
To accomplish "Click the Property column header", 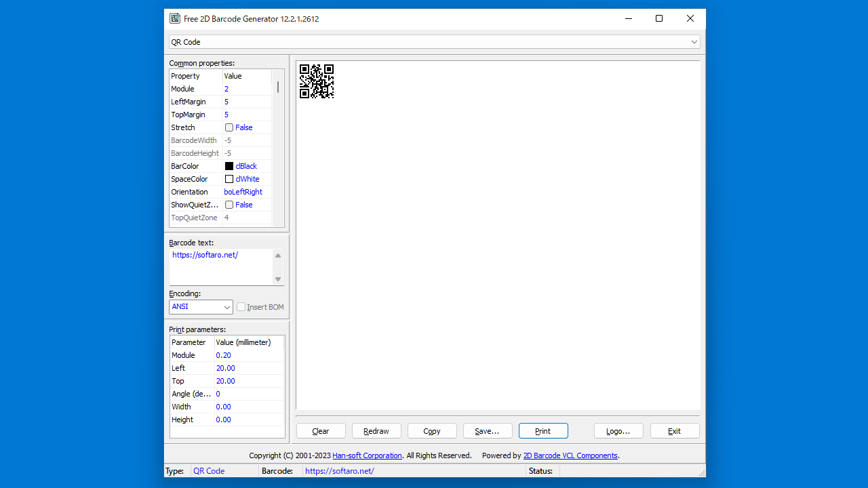I will 196,76.
